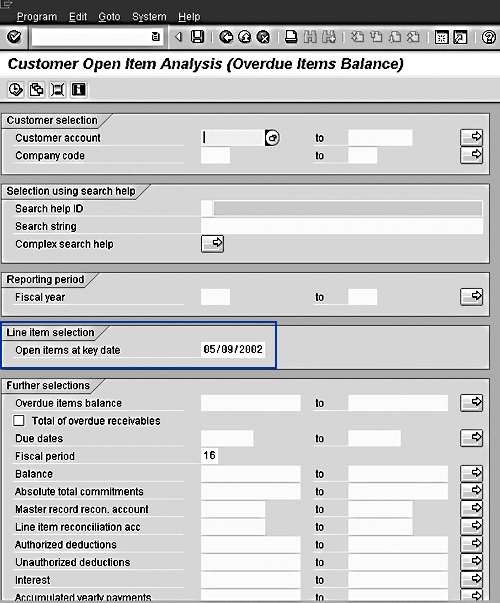Click the Complex search help arrow button
The width and height of the screenshot is (500, 603).
click(x=212, y=243)
